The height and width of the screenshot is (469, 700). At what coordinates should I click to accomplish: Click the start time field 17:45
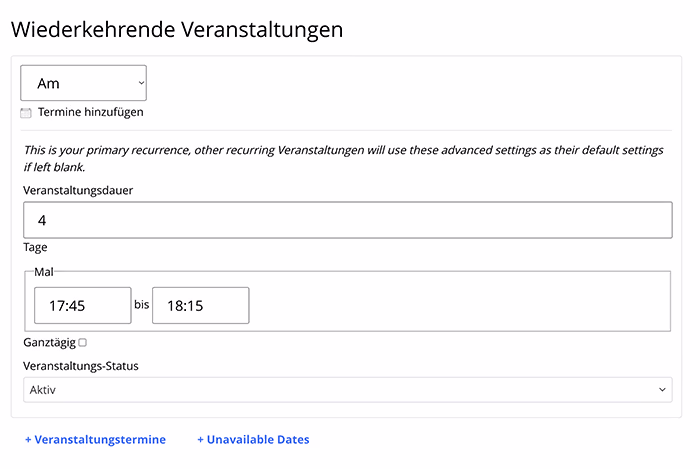click(83, 305)
